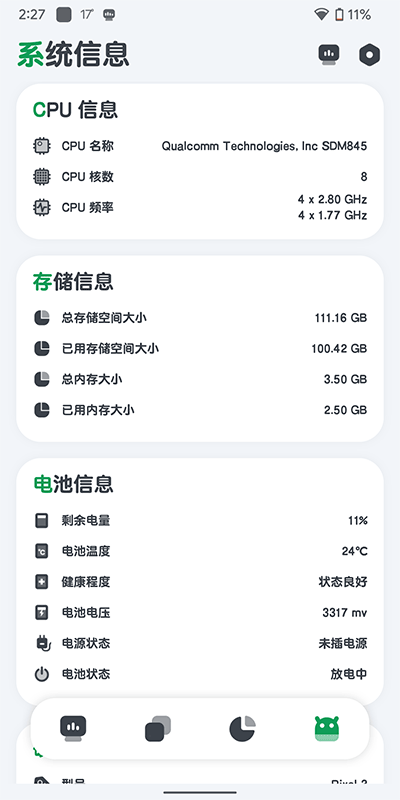
Task: Switch to the stacked squares bottom tab
Action: [x=158, y=729]
